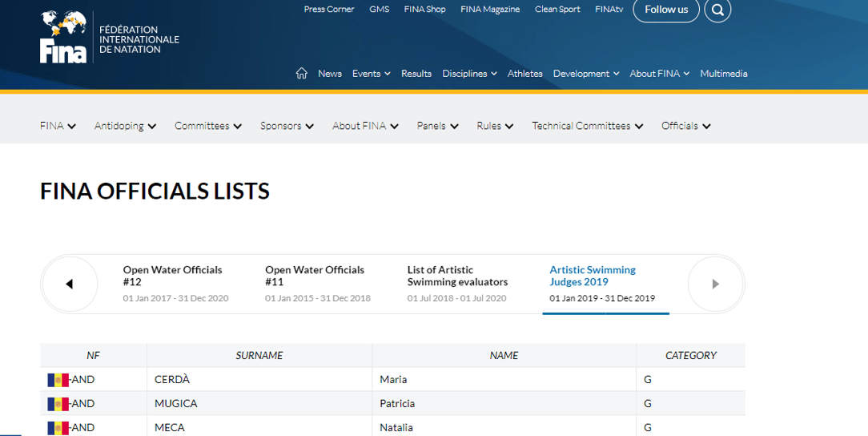Click the FINA OFFICIALS LISTS heading
Image resolution: width=868 pixels, height=436 pixels.
pyautogui.click(x=155, y=191)
